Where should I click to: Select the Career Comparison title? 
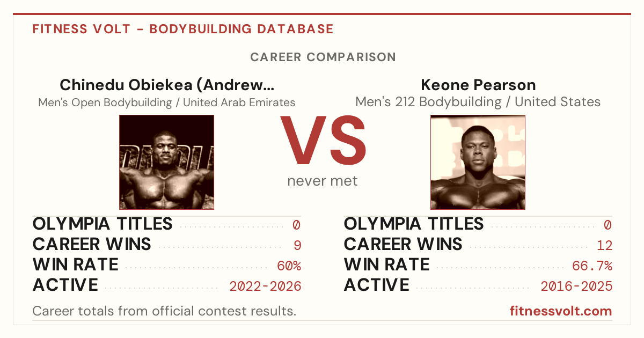(323, 57)
